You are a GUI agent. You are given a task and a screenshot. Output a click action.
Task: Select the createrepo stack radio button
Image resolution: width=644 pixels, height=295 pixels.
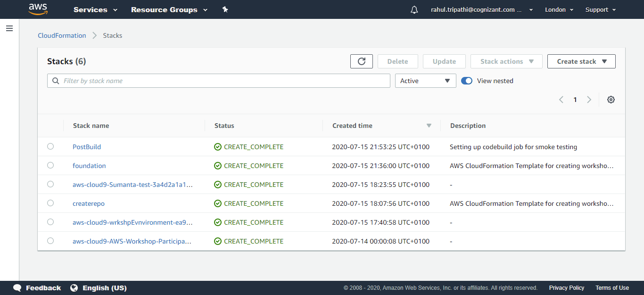(x=50, y=203)
